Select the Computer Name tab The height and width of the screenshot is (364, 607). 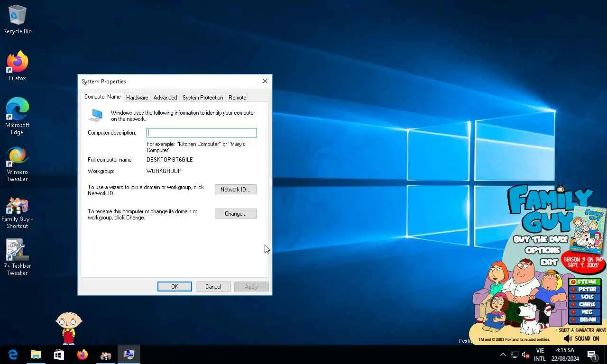(102, 97)
